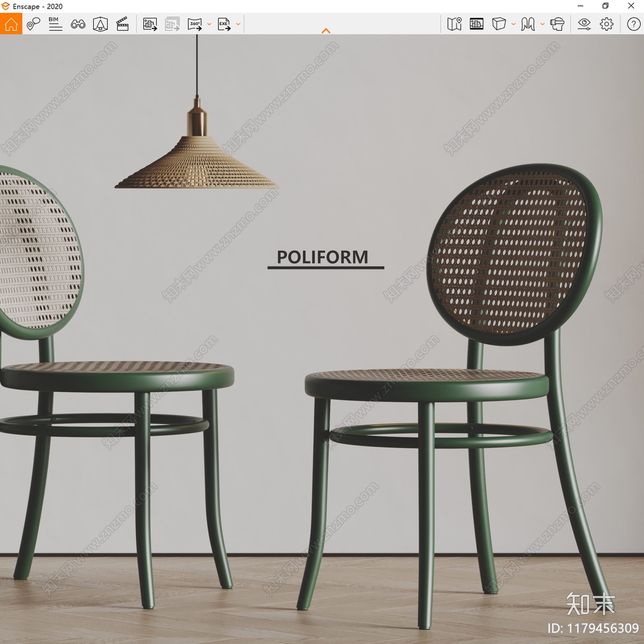
Task: Expand the cube projection dropdown arrow
Action: 514,24
